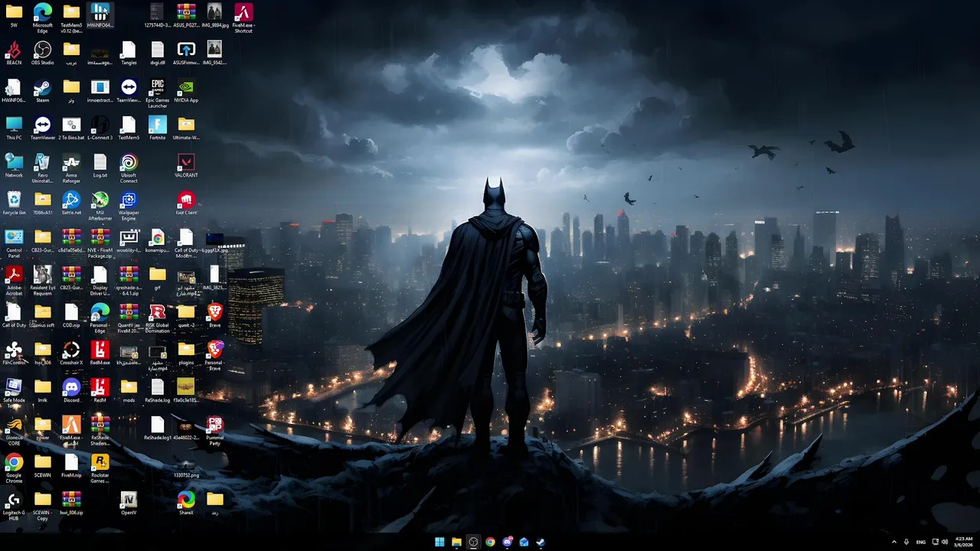Select Revo Uninstaller icon
This screenshot has height=551, width=980.
click(x=42, y=169)
